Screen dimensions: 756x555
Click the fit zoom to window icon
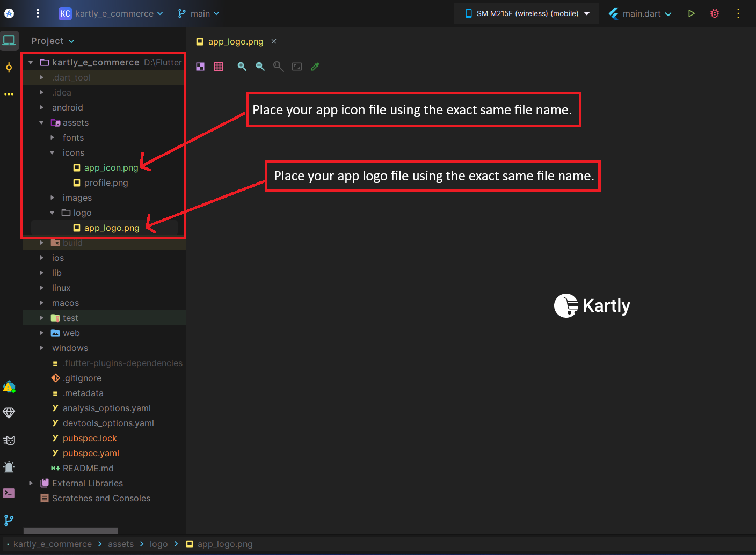click(297, 67)
